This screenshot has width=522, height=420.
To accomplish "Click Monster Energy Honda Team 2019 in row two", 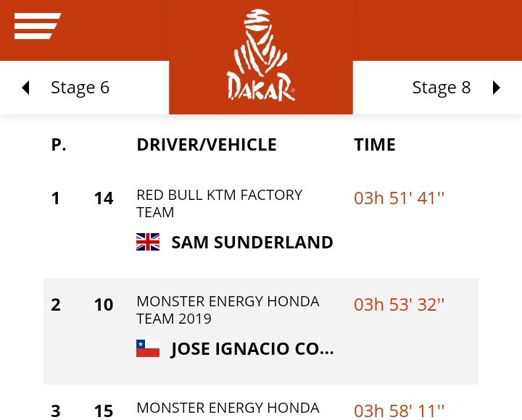I will (x=228, y=310).
